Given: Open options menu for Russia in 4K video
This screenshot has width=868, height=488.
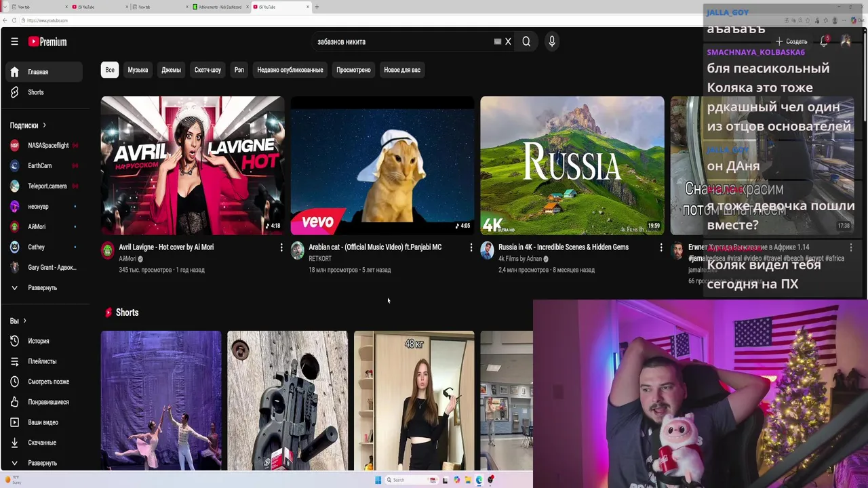Looking at the screenshot, I should click(x=661, y=247).
